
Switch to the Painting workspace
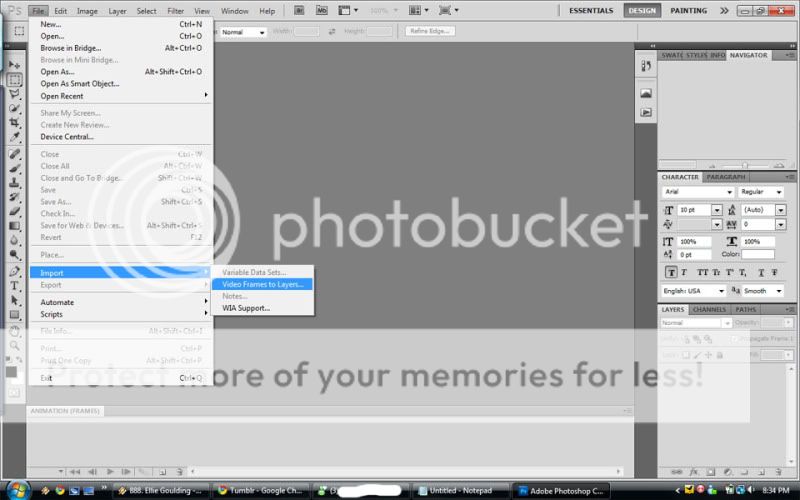pyautogui.click(x=689, y=11)
